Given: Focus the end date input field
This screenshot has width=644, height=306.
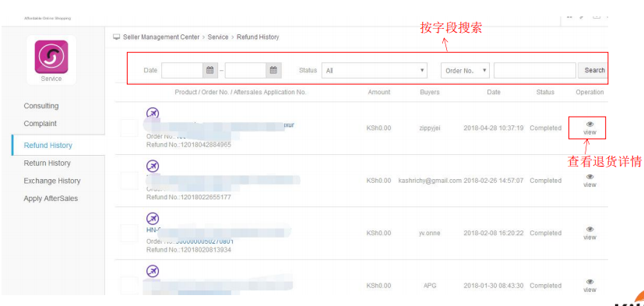Looking at the screenshot, I should [x=246, y=70].
